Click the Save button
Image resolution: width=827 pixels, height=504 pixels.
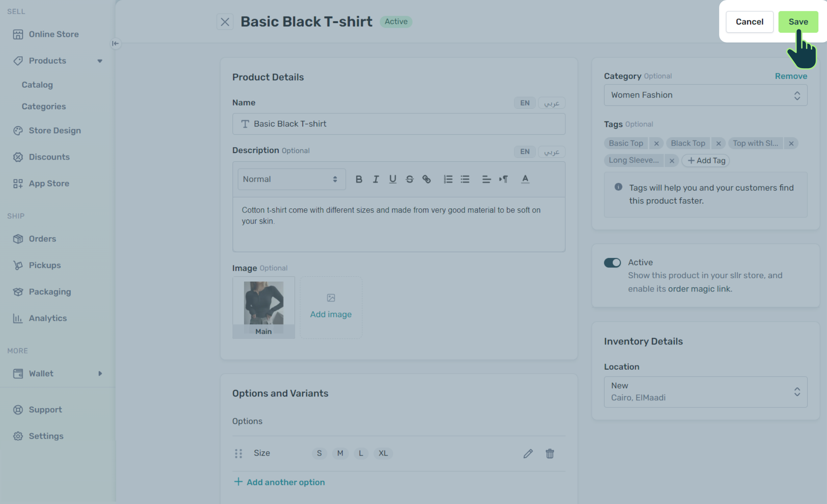click(x=798, y=22)
